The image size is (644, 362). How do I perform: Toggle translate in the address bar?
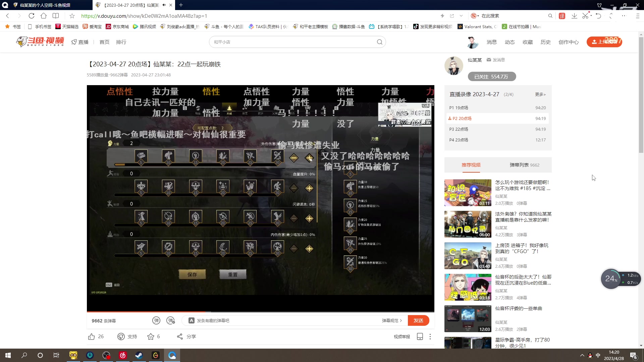click(x=562, y=16)
